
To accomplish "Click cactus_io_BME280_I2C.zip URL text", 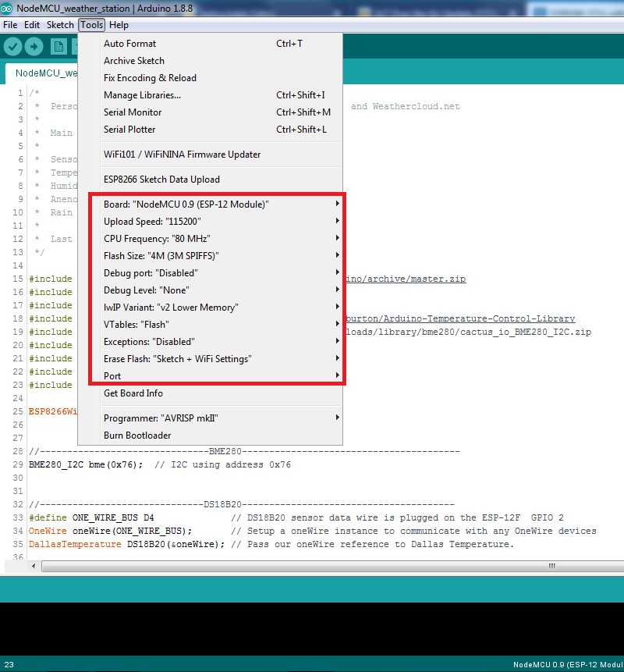I will 467,332.
